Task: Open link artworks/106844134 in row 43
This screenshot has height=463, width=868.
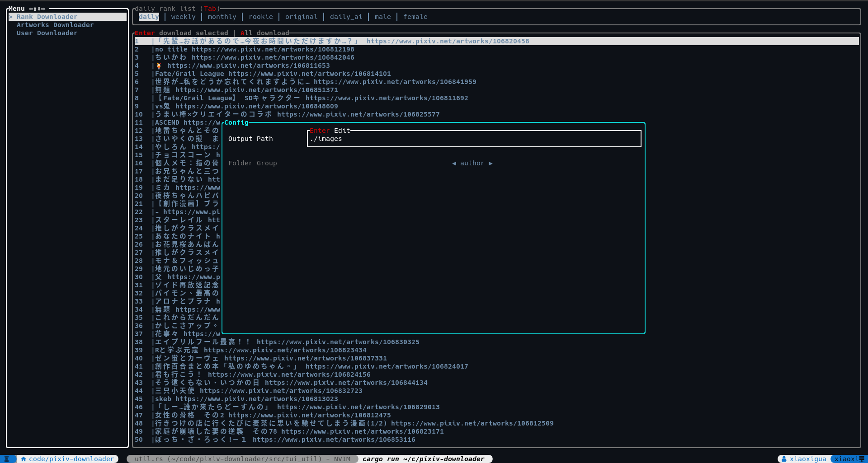Action: (346, 383)
